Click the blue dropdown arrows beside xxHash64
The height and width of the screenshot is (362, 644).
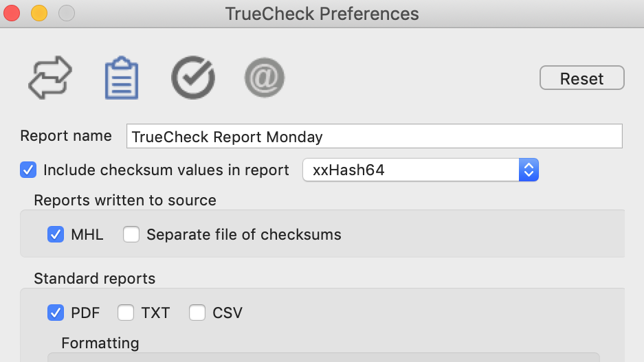(529, 170)
